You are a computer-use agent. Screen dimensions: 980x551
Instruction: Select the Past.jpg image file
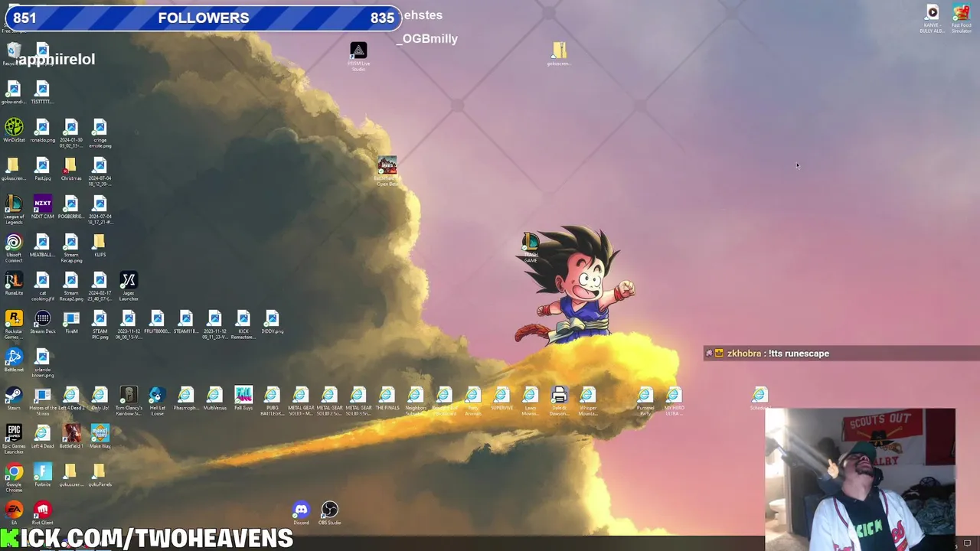point(42,168)
